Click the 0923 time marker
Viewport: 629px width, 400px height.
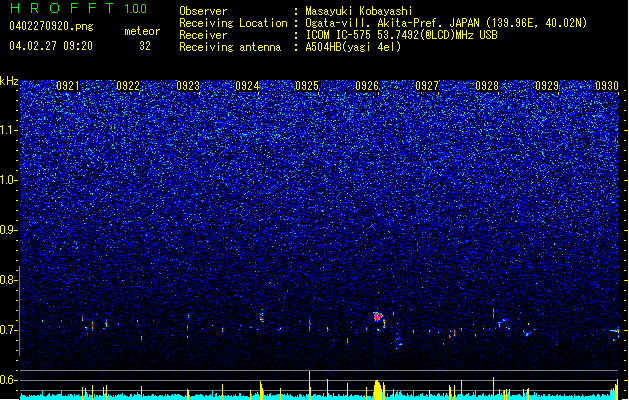188,86
